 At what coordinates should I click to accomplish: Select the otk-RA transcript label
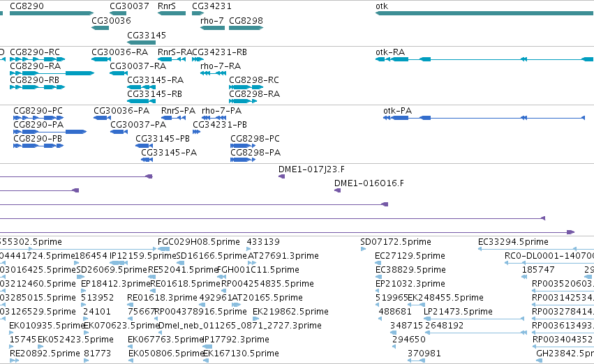(x=390, y=52)
